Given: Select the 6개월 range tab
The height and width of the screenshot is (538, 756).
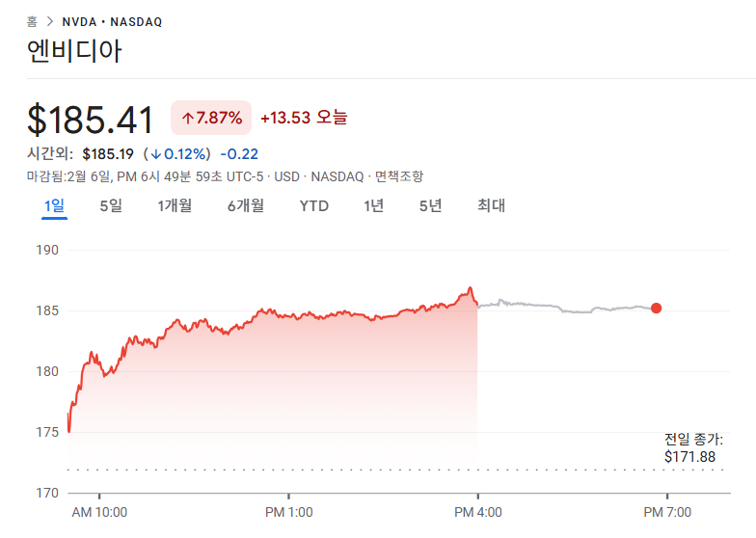Looking at the screenshot, I should click(245, 205).
